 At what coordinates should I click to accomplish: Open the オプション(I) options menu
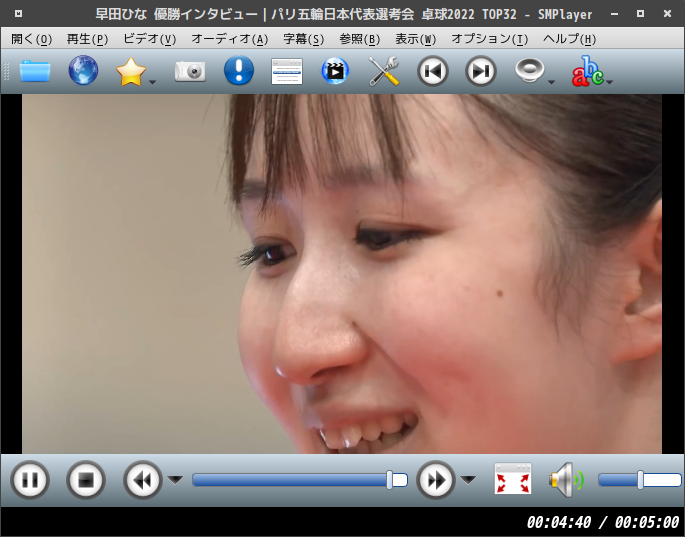click(x=490, y=39)
